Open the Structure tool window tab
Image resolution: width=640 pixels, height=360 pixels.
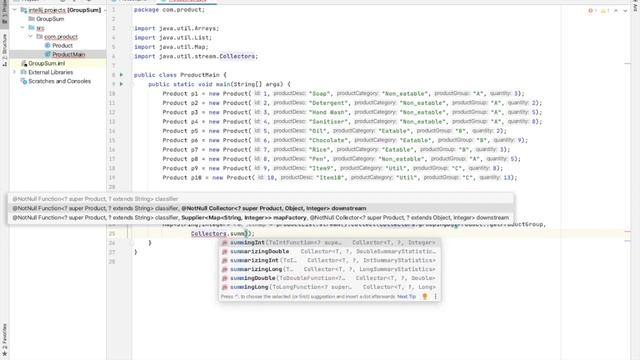tap(4, 50)
